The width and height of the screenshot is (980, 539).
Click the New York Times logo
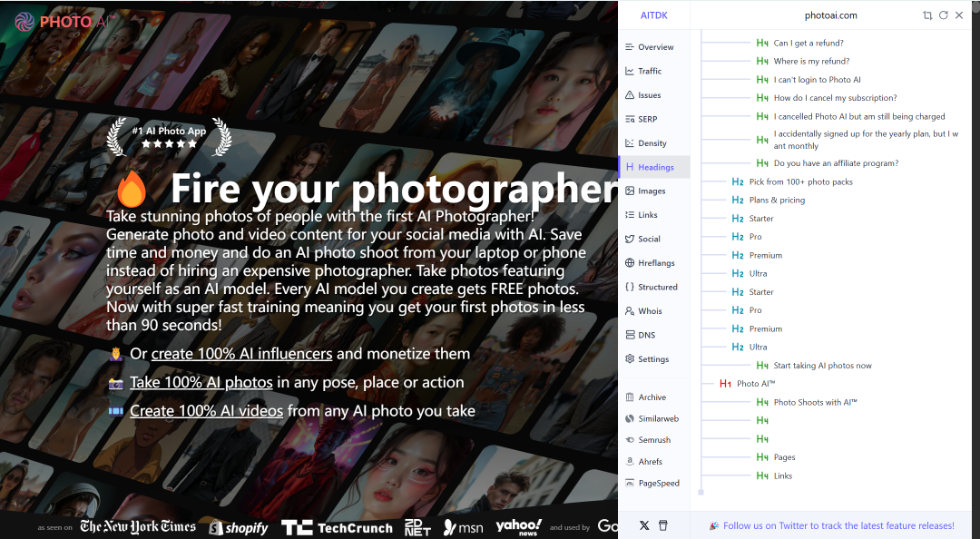[x=138, y=527]
